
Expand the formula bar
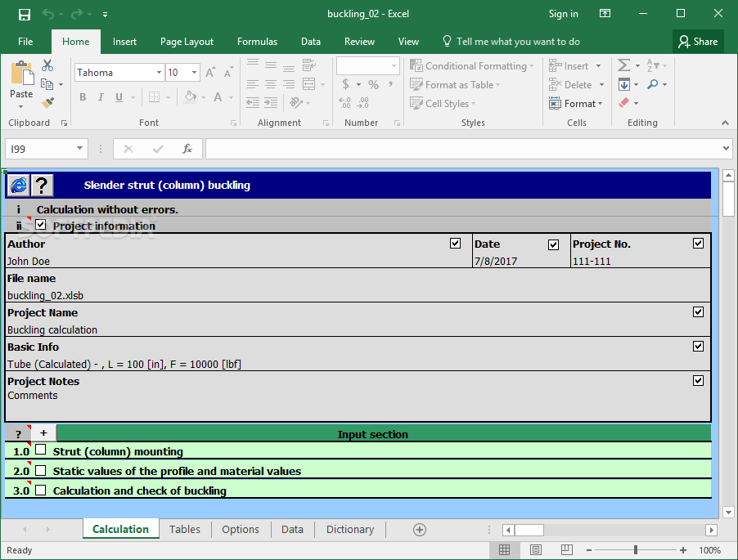[x=726, y=149]
